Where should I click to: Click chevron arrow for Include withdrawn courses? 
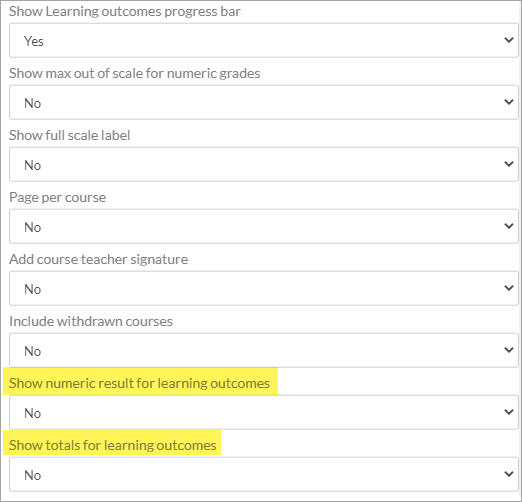coord(509,350)
